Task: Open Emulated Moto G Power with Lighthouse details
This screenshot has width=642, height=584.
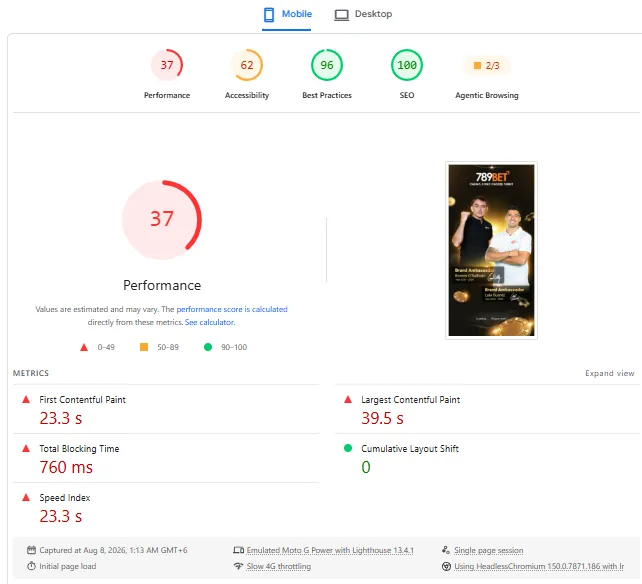Action: point(330,550)
